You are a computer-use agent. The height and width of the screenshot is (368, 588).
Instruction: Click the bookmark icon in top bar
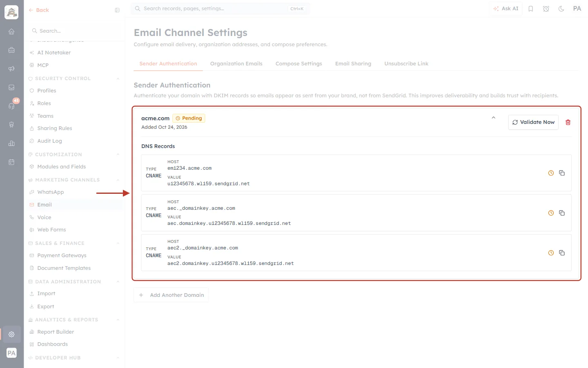pyautogui.click(x=531, y=9)
